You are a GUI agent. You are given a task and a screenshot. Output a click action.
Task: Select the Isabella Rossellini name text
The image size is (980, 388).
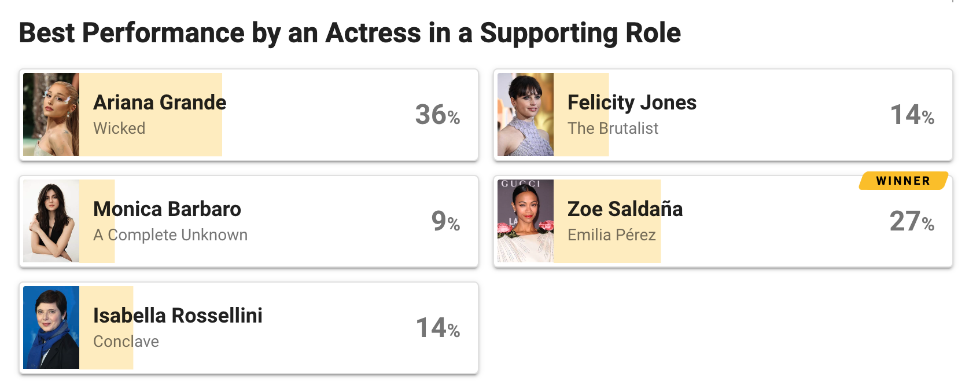tap(178, 316)
